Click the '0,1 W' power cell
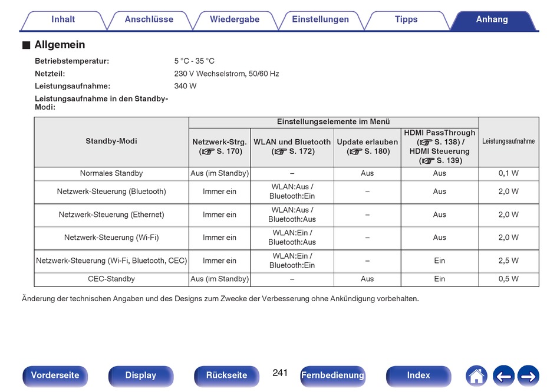 509,173
